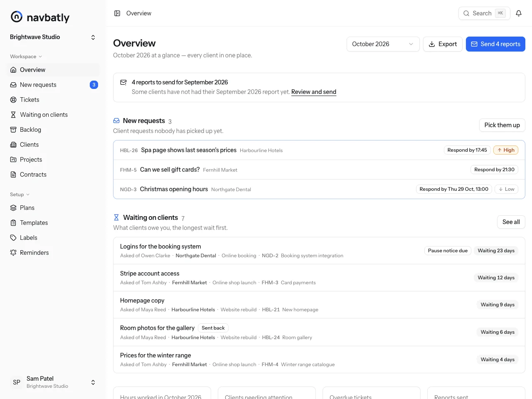Screen dimensions: 532x399
Task: Click the Export button
Action: pos(443,44)
